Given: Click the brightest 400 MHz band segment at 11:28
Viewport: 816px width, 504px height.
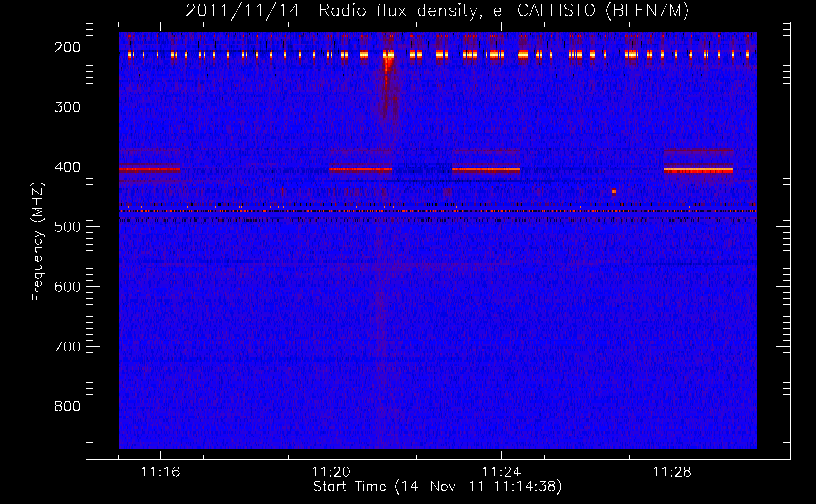Looking at the screenshot, I should [x=698, y=170].
